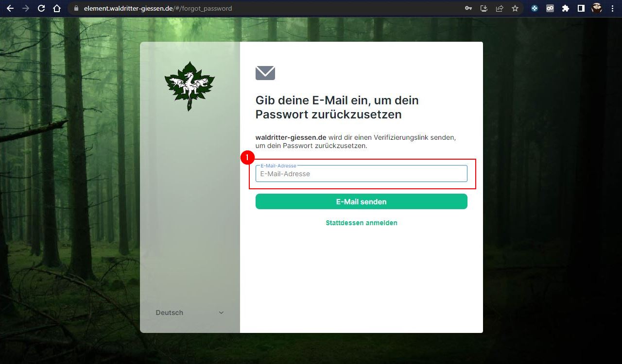Click the site lock security icon
The width and height of the screenshot is (622, 364).
(76, 8)
